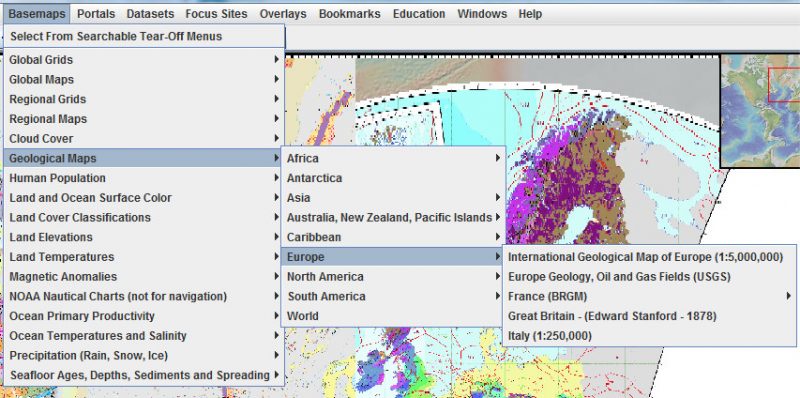The height and width of the screenshot is (398, 800).
Task: Click Select From Searchable Tear-Off Menus
Action: click(x=144, y=36)
